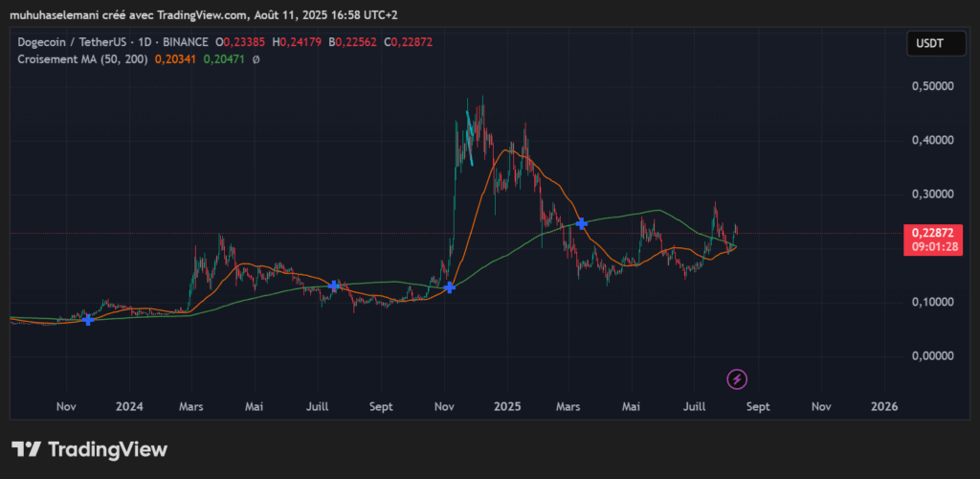Click the current price label 0,22872

tap(932, 233)
